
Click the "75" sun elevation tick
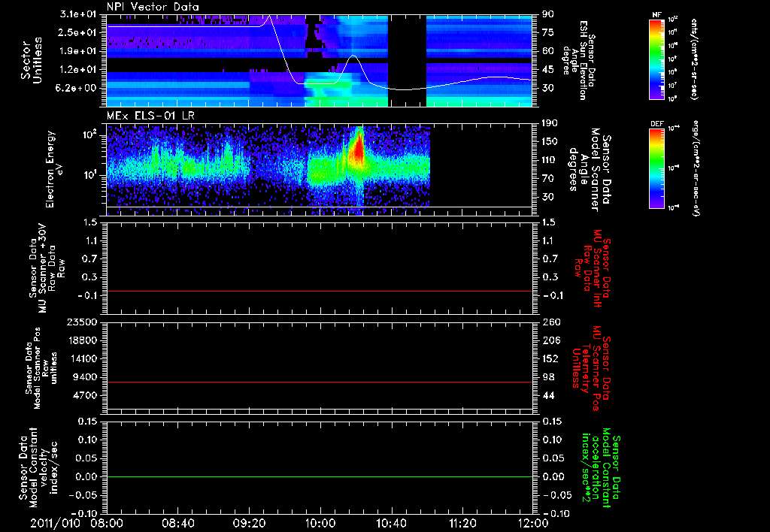tap(548, 32)
